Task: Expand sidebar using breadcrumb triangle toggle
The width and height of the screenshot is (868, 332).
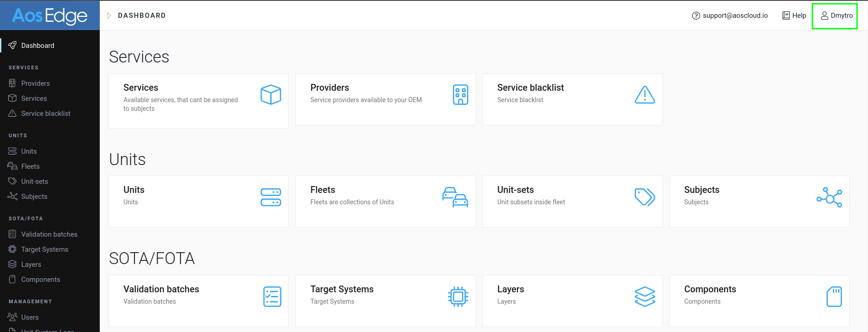Action: [109, 16]
